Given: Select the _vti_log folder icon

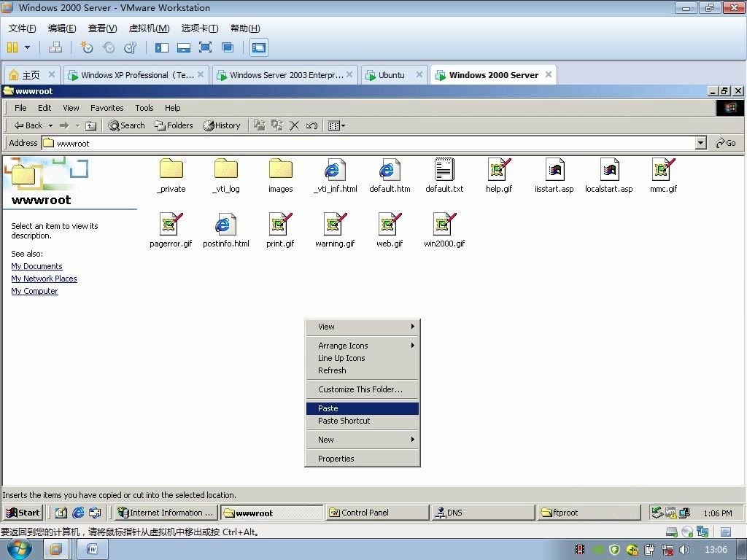Looking at the screenshot, I should [x=226, y=169].
